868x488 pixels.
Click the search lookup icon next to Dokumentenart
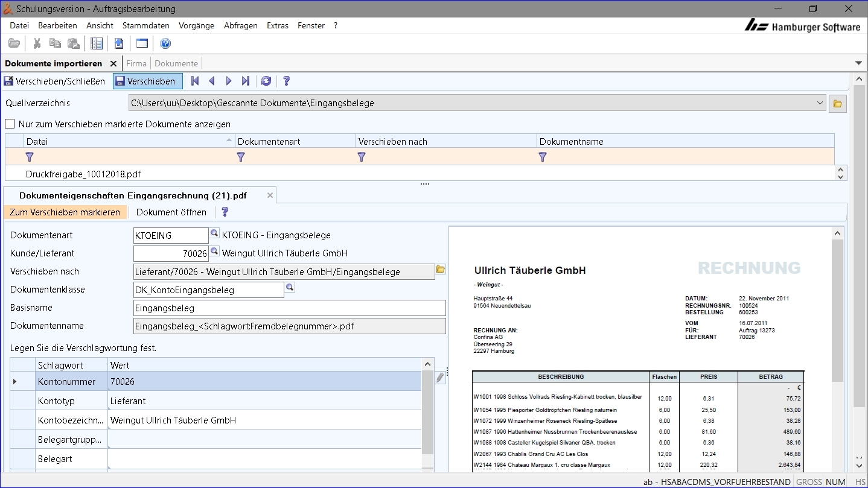pos(214,233)
